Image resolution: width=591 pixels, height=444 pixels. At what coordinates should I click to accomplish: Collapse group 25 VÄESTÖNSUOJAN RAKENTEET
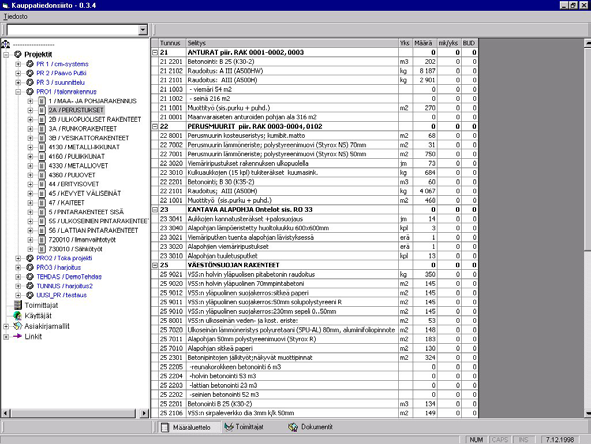tap(155, 265)
